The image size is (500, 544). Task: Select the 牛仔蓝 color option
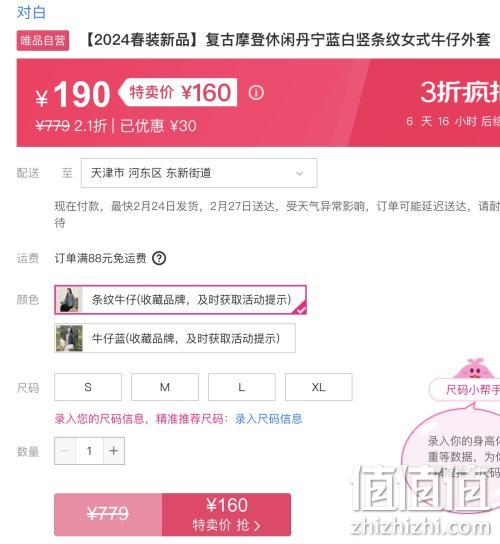[x=175, y=338]
